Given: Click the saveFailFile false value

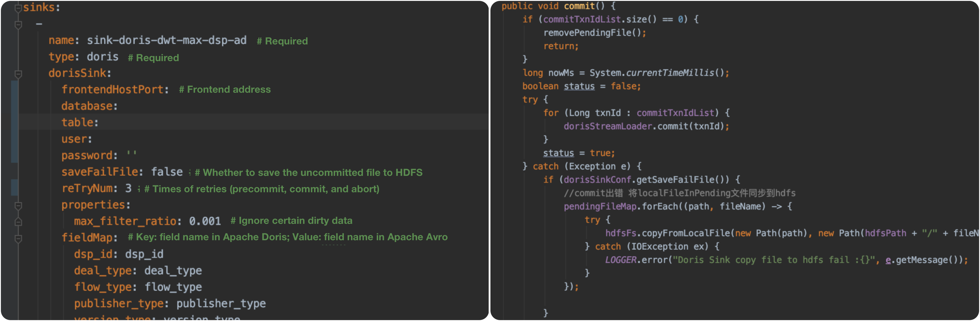Looking at the screenshot, I should click(x=167, y=172).
